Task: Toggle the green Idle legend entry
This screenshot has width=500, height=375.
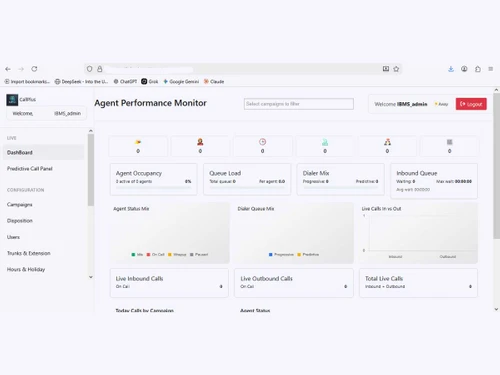Action: [137, 255]
